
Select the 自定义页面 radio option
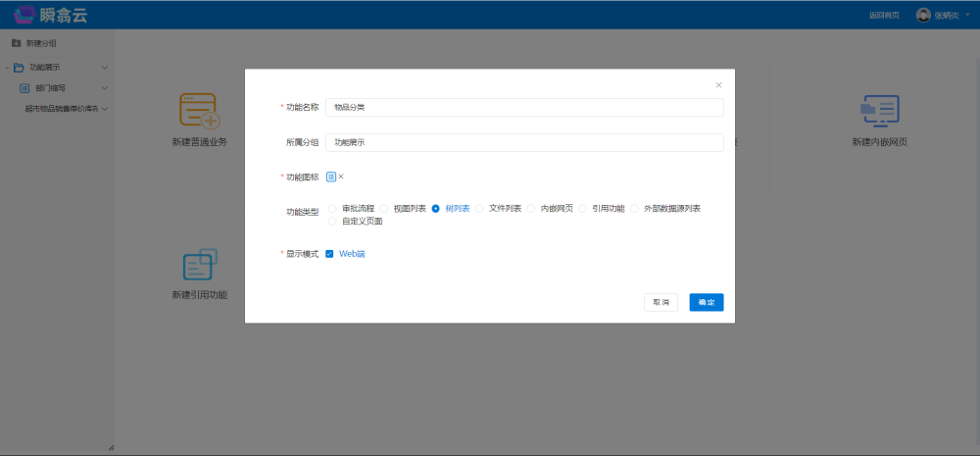(333, 222)
